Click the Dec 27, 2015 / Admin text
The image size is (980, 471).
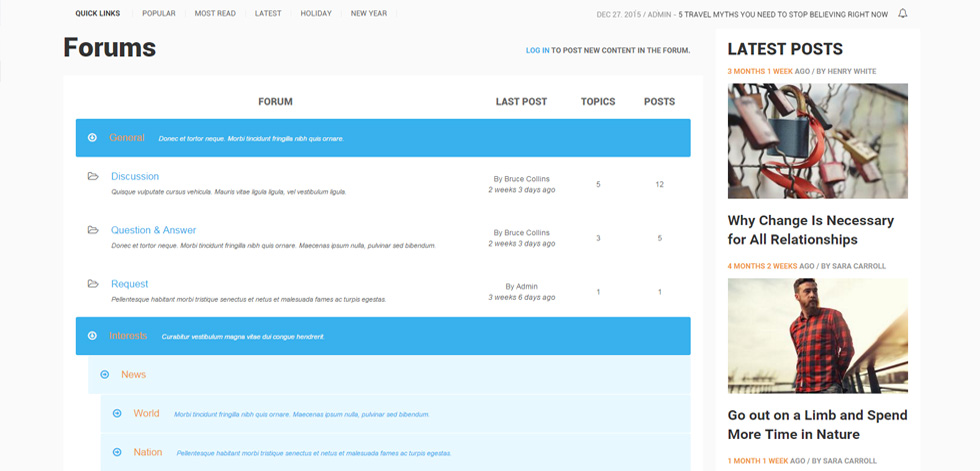pyautogui.click(x=634, y=14)
